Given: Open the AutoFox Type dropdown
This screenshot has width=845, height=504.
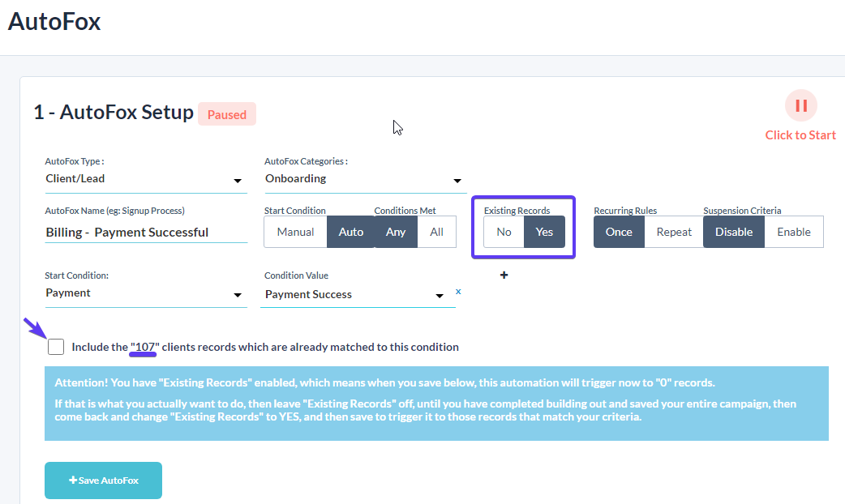Looking at the screenshot, I should pyautogui.click(x=146, y=179).
